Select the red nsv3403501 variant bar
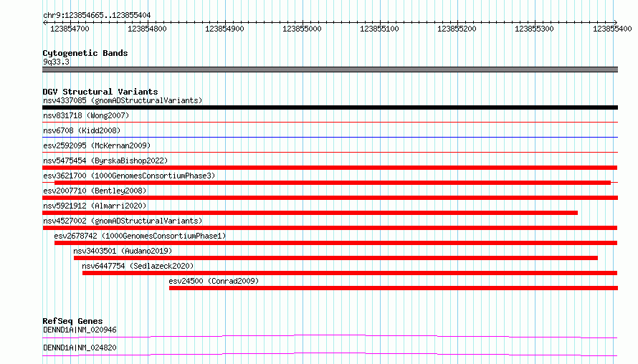Image resolution: width=638 pixels, height=364 pixels. (335, 258)
